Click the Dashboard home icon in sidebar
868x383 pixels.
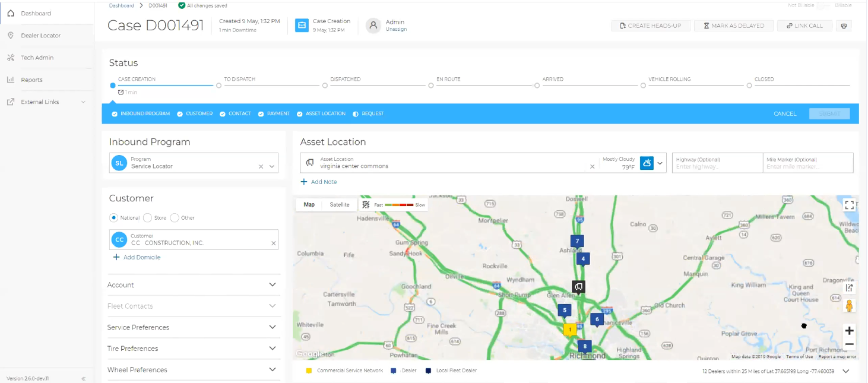(x=10, y=13)
